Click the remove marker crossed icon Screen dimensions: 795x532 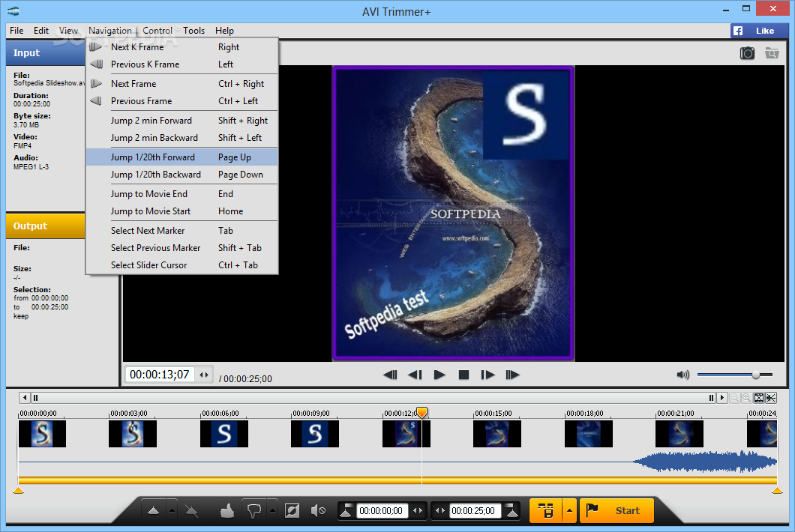[192, 511]
